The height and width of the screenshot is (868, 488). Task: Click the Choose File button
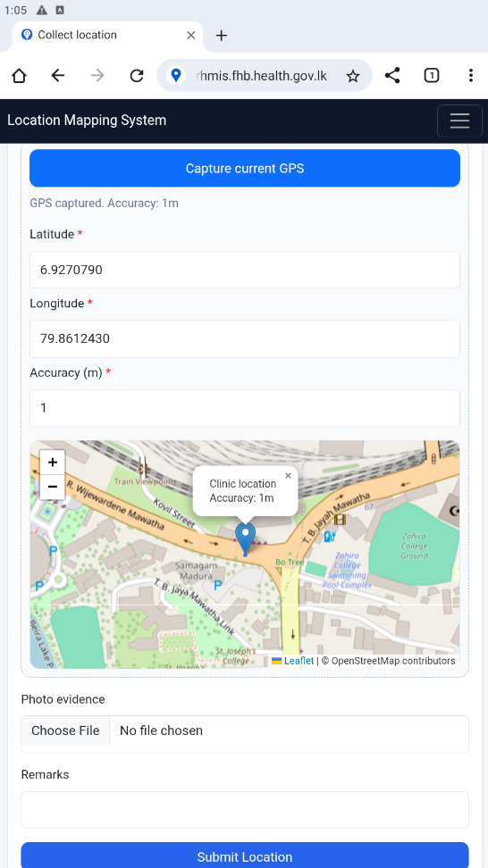[x=65, y=730]
